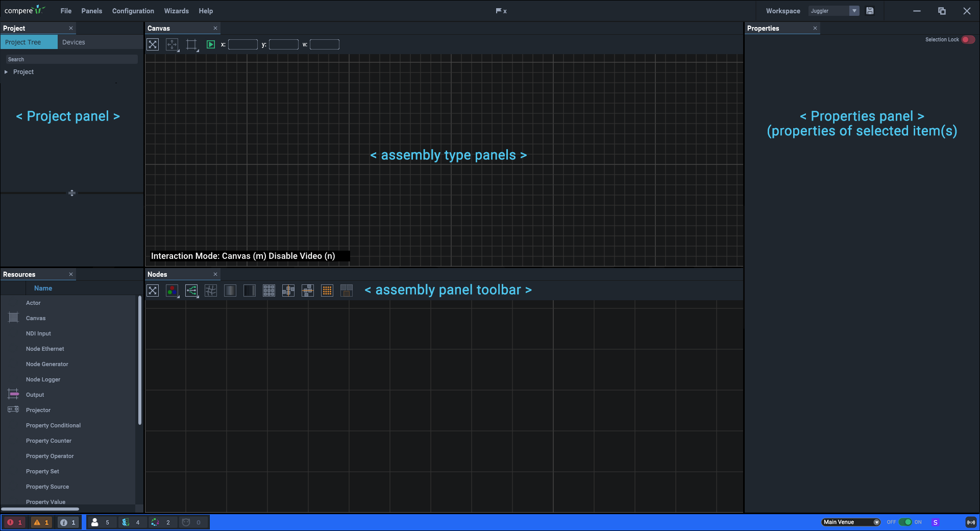This screenshot has width=980, height=531.
Task: Click the fit-to-view icon in Nodes toolbar
Action: (153, 291)
